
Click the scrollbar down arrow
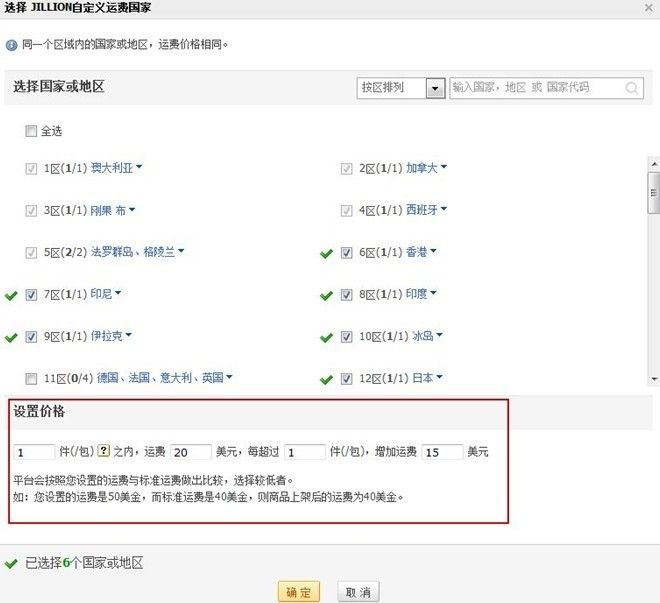pyautogui.click(x=654, y=379)
